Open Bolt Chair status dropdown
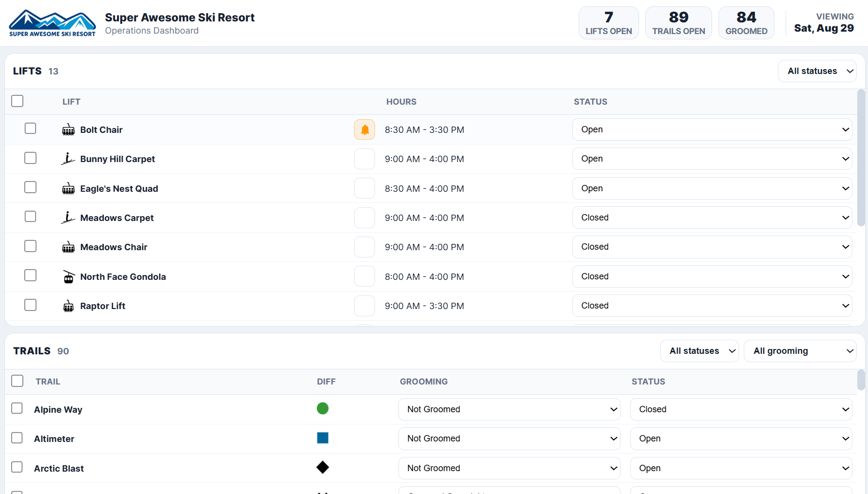Screen dimensions: 868x494 (x=712, y=129)
